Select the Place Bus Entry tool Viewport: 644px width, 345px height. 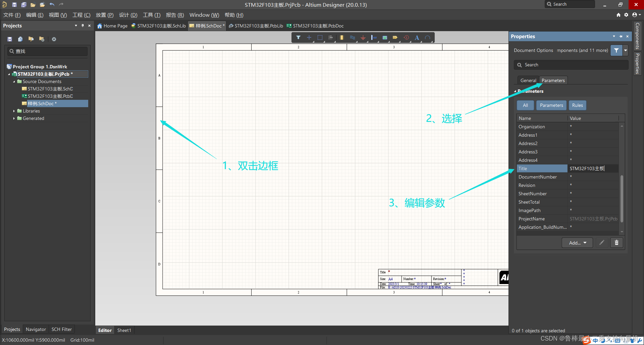coord(374,38)
